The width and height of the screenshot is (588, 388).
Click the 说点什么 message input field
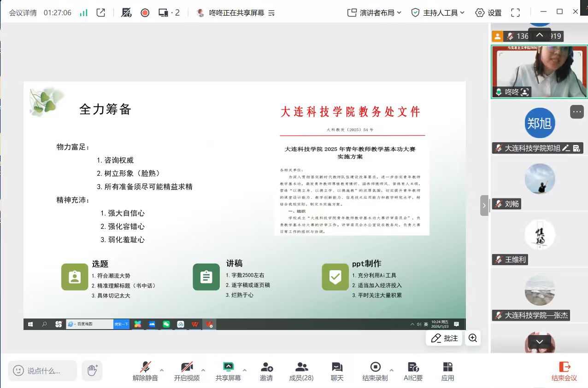[43, 370]
